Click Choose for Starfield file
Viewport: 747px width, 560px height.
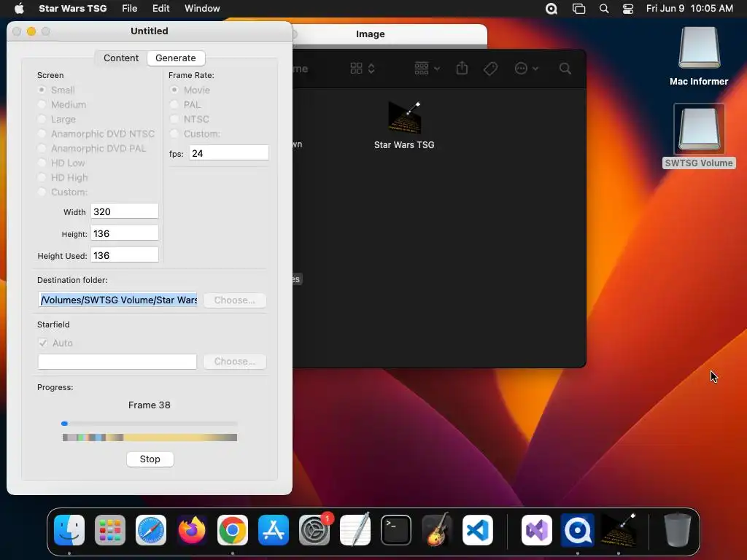point(234,362)
